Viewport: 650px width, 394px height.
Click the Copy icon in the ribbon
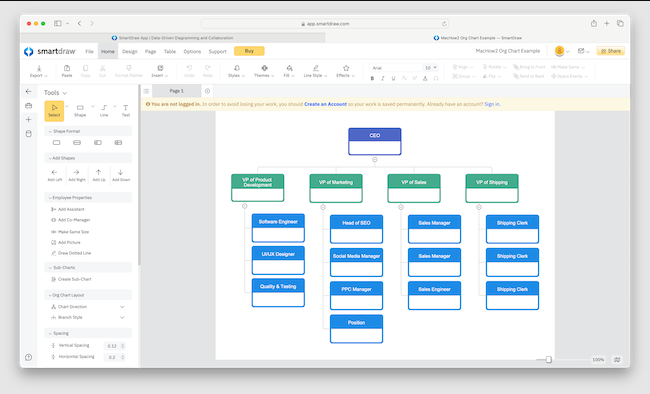pyautogui.click(x=85, y=71)
